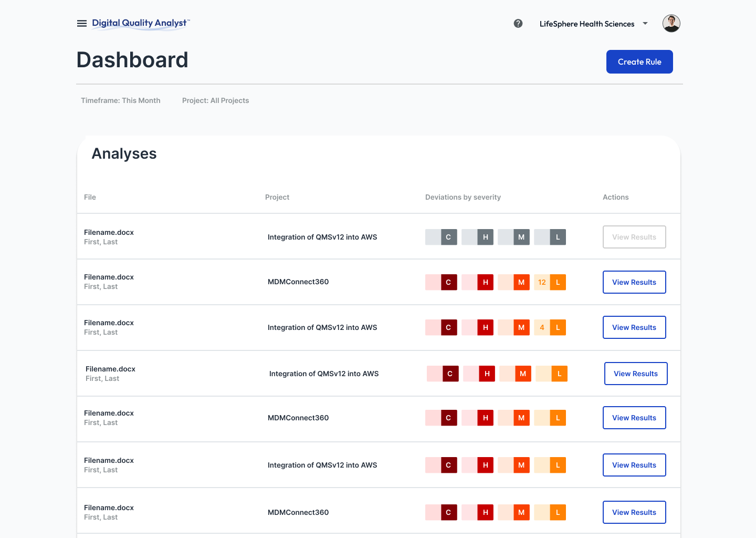Screen dimensions: 756x538
Task: Open the Timeframe: This Month filter
Action: coord(121,100)
